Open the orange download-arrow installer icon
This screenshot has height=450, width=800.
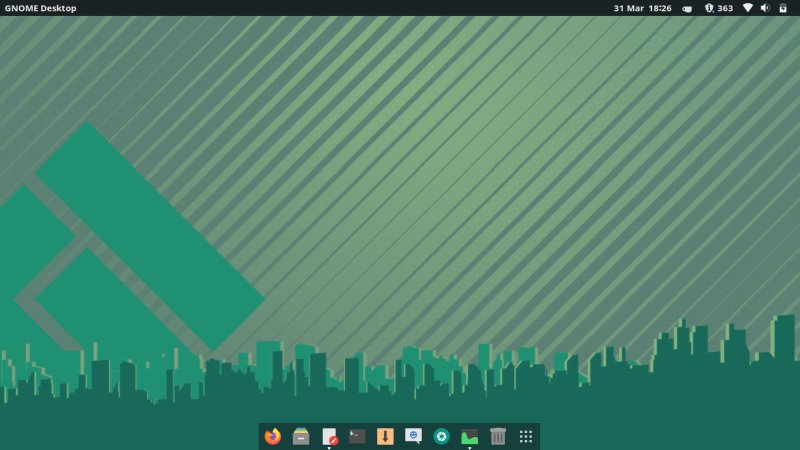[x=385, y=436]
